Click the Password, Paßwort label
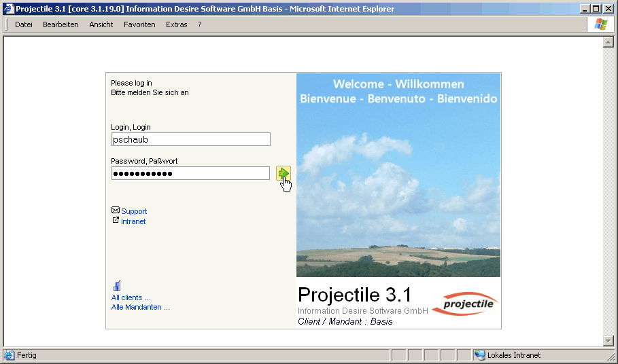Viewport: 618px width, 364px height. click(144, 161)
